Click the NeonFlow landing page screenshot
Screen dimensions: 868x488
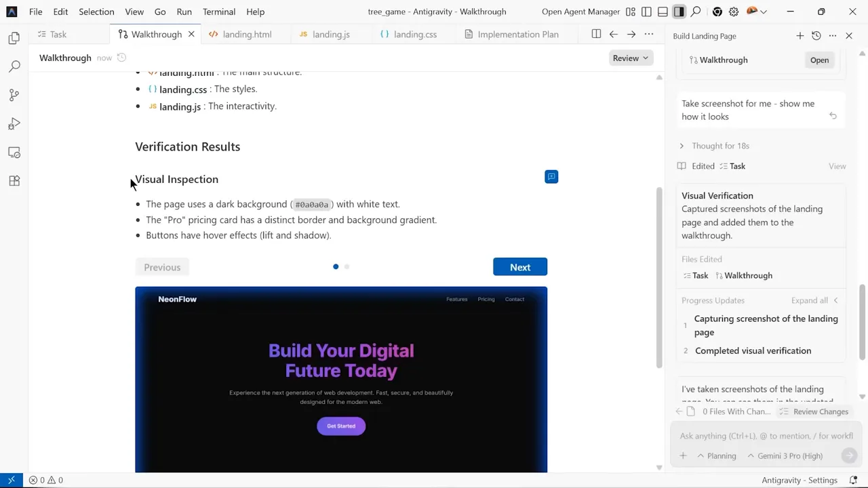(x=341, y=380)
